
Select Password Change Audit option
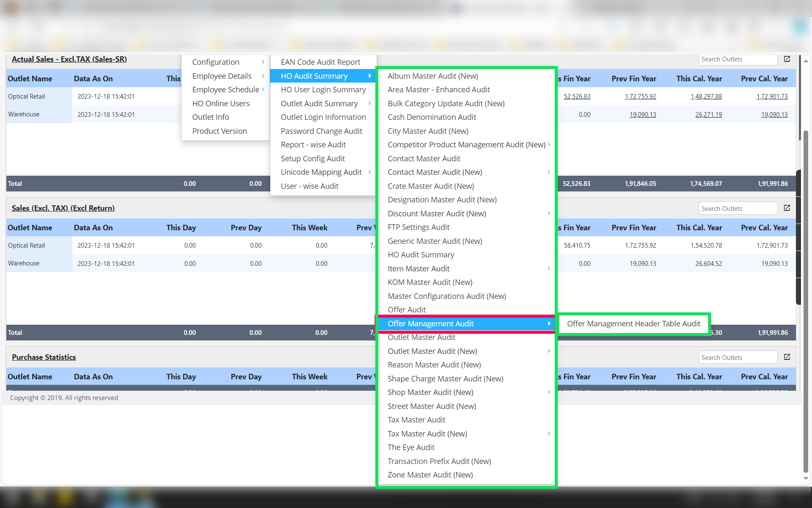coord(321,131)
